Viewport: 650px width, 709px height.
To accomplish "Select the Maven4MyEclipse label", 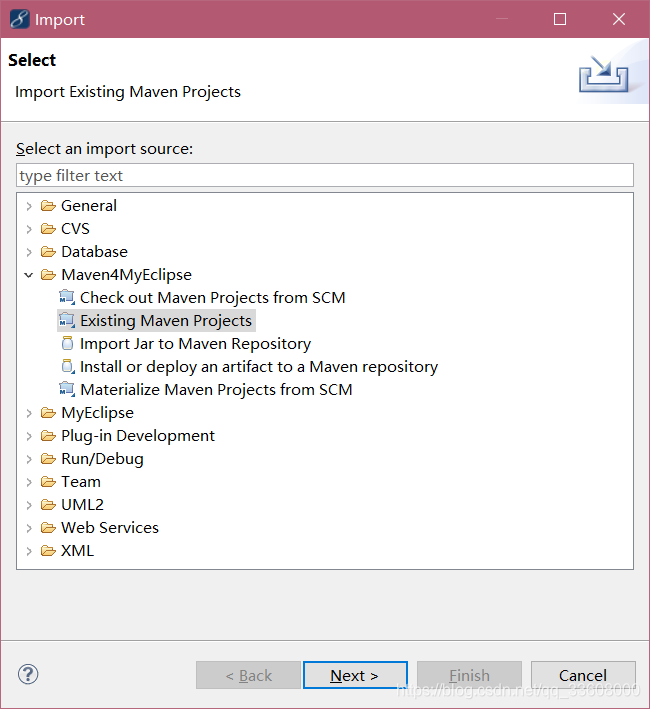I will [x=127, y=275].
